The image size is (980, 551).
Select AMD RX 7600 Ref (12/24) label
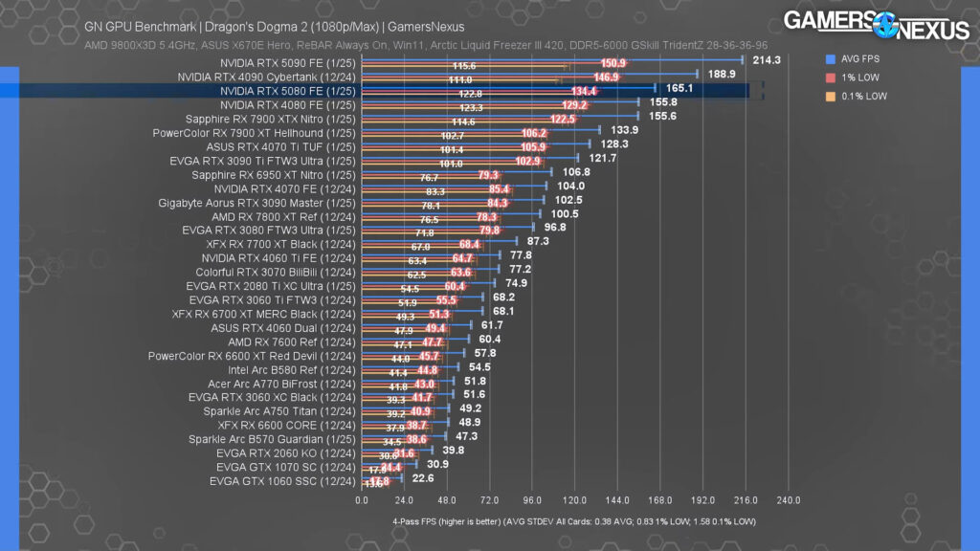click(291, 342)
